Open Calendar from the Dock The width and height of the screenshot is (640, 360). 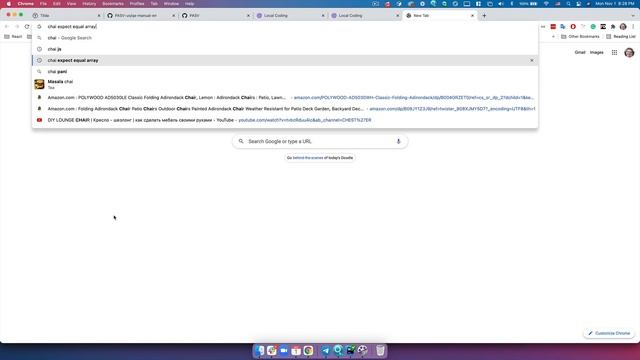point(296,350)
